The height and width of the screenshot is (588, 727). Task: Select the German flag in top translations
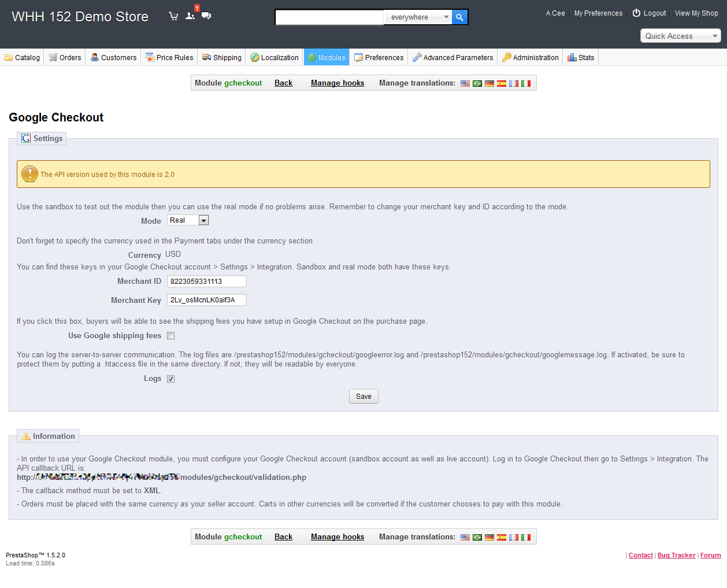489,83
